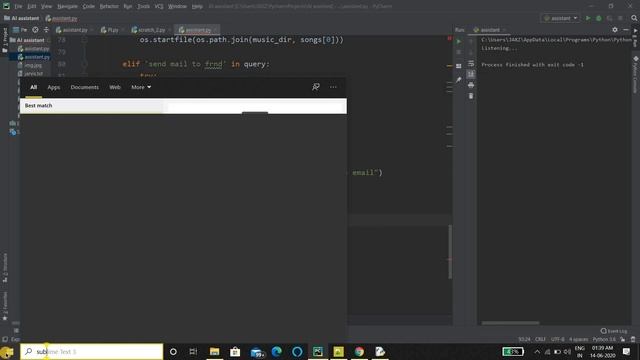Image resolution: width=640 pixels, height=360 pixels.
Task: Click UTF-8 encoding in status bar
Action: (558, 339)
